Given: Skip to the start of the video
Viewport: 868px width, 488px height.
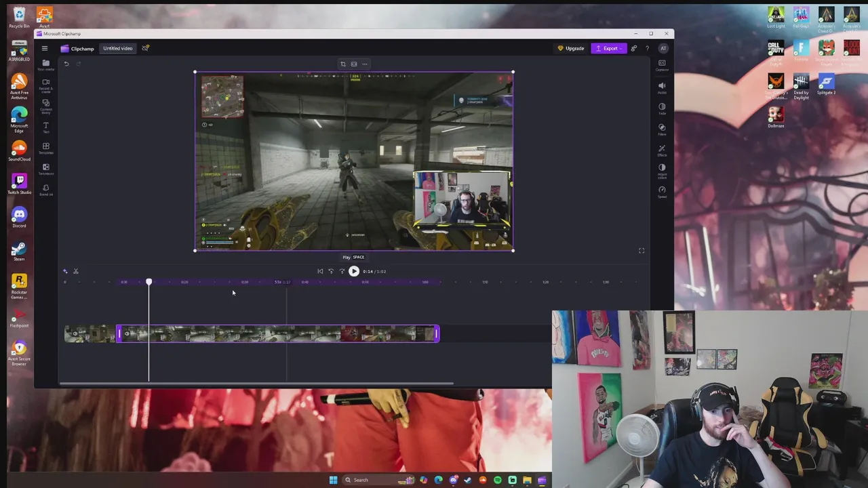Looking at the screenshot, I should pyautogui.click(x=320, y=271).
